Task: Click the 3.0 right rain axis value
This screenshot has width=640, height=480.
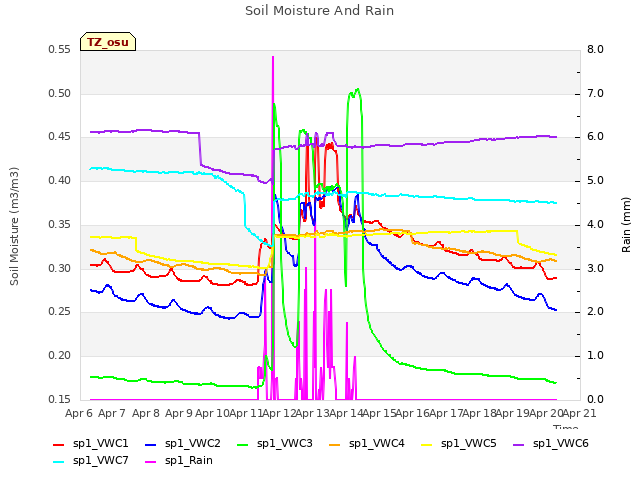Action: coord(595,268)
